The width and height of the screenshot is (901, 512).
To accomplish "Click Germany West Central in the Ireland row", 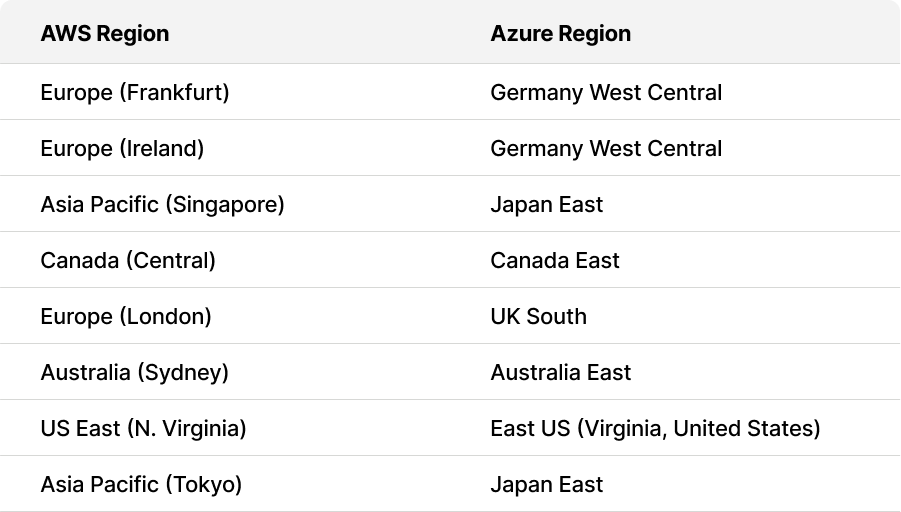I will pyautogui.click(x=606, y=148).
